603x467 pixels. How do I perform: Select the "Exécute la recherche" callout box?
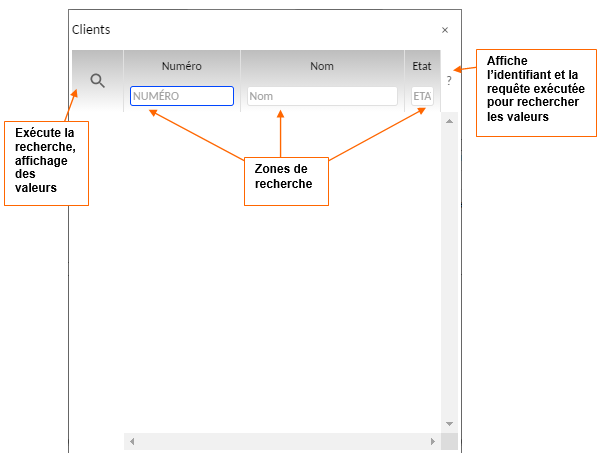click(46, 163)
